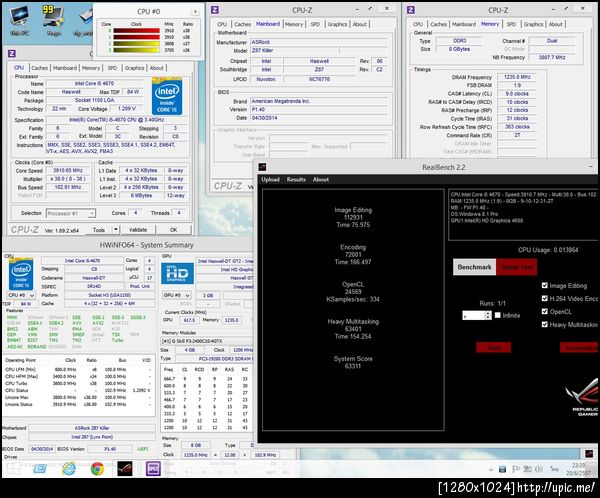Open File Explorer from the taskbar

(39, 468)
